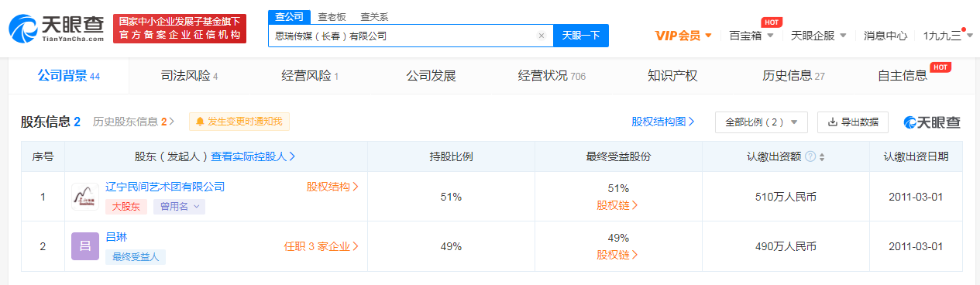Select the 历史信息 tab
The width and height of the screenshot is (980, 285).
[x=793, y=76]
